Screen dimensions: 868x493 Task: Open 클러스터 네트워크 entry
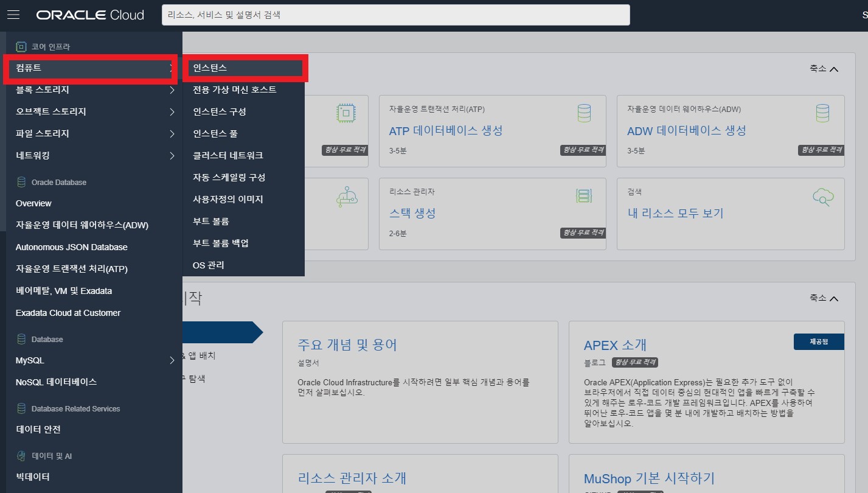pos(228,155)
